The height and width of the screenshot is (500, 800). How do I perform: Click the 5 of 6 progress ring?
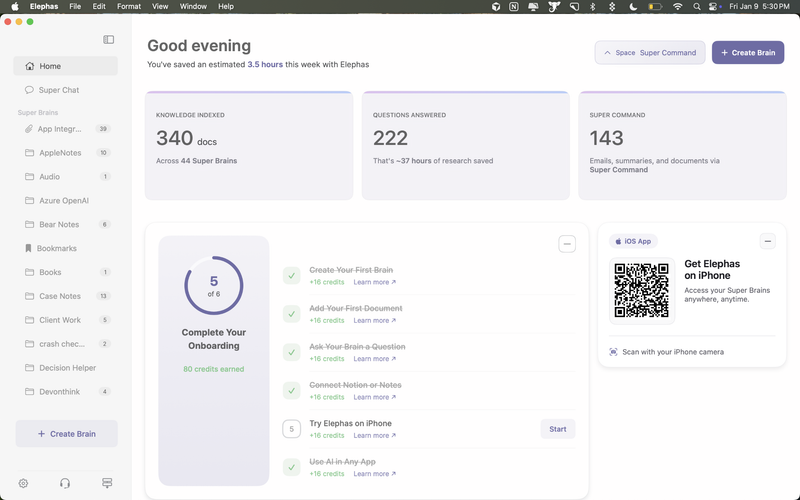(214, 285)
